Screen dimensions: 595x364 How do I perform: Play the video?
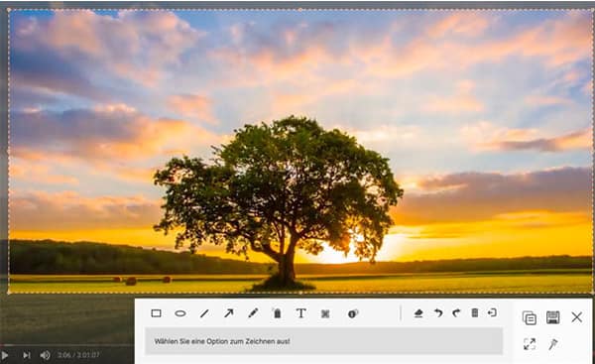[5, 355]
